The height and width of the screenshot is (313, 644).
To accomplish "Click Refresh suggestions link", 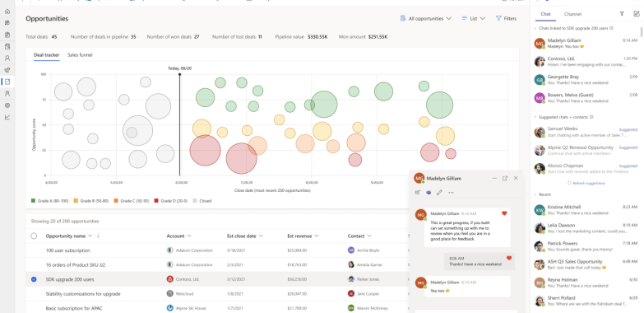I will (586, 183).
